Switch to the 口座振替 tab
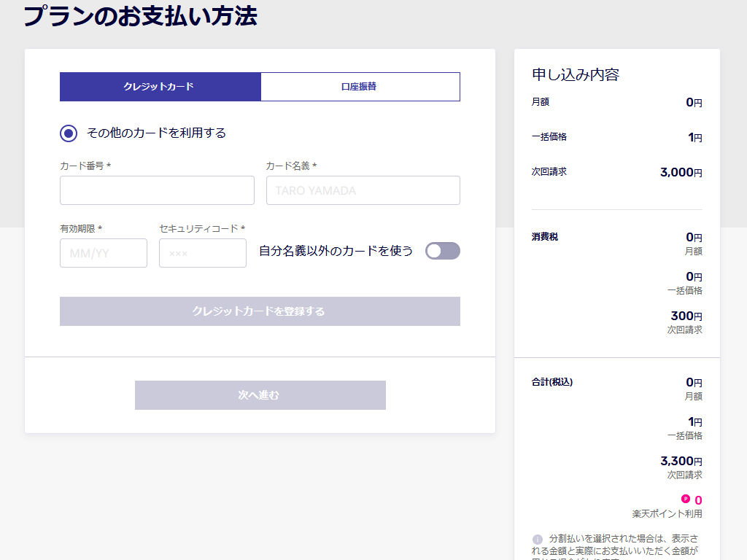Image resolution: width=747 pixels, height=560 pixels. 360,87
